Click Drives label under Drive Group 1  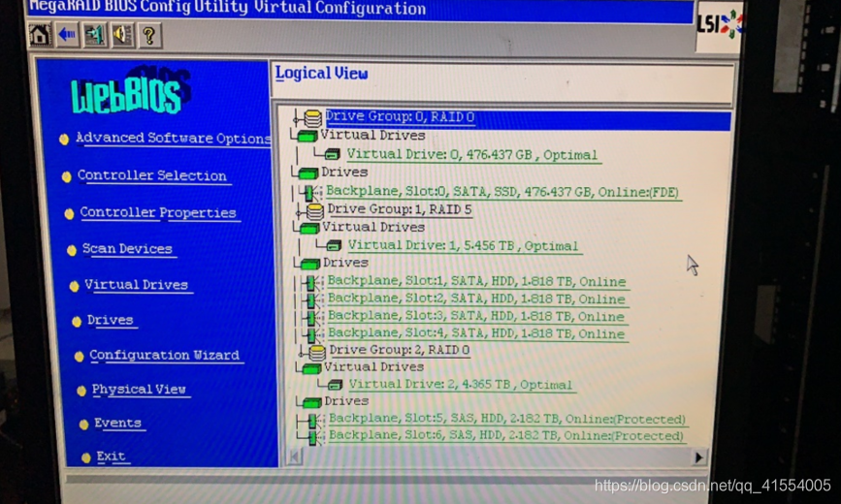pos(345,263)
